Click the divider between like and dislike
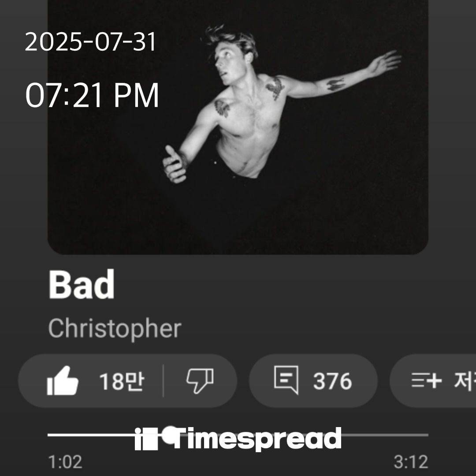This screenshot has width=476, height=476. [x=164, y=381]
